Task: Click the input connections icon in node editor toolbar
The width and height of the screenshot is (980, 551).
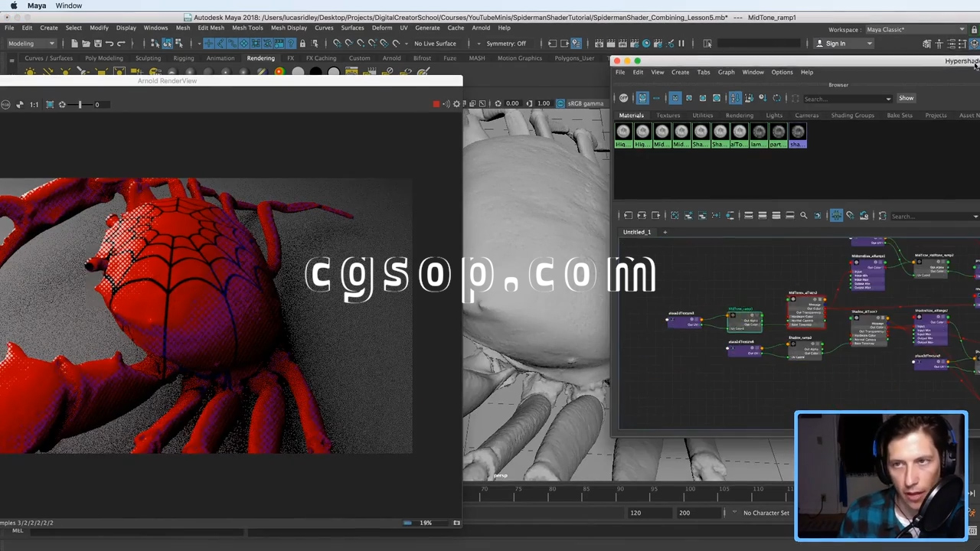Action: pyautogui.click(x=628, y=216)
